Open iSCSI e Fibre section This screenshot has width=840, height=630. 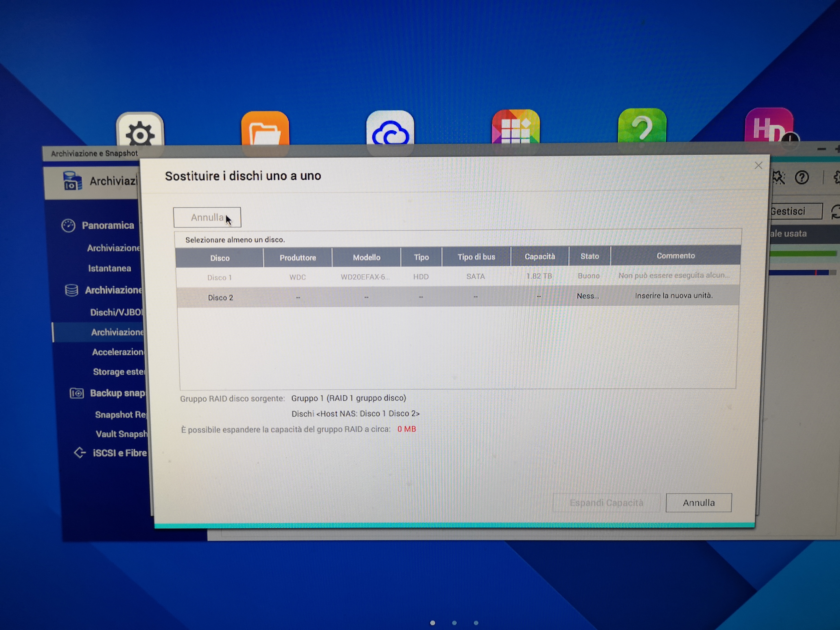119,453
